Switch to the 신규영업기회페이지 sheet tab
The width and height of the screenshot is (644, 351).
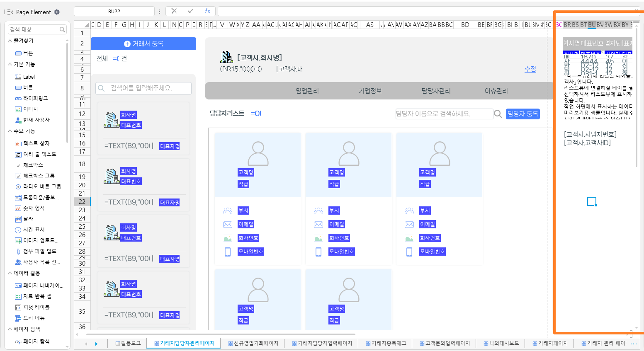[253, 343]
